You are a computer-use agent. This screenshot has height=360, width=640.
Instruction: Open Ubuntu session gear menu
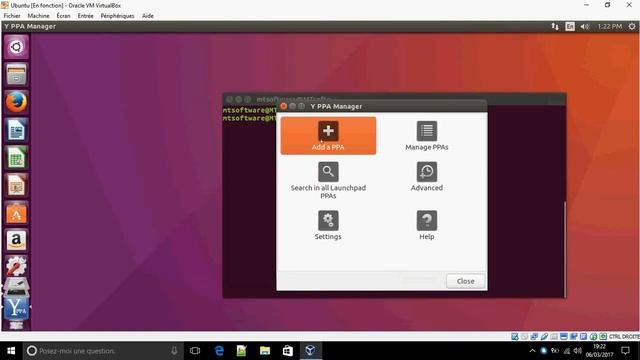(632, 27)
